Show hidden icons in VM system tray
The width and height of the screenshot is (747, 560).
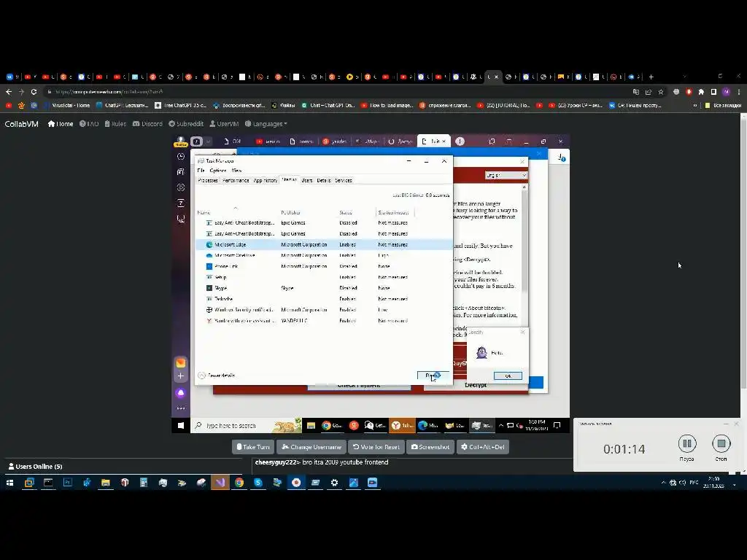click(x=500, y=426)
